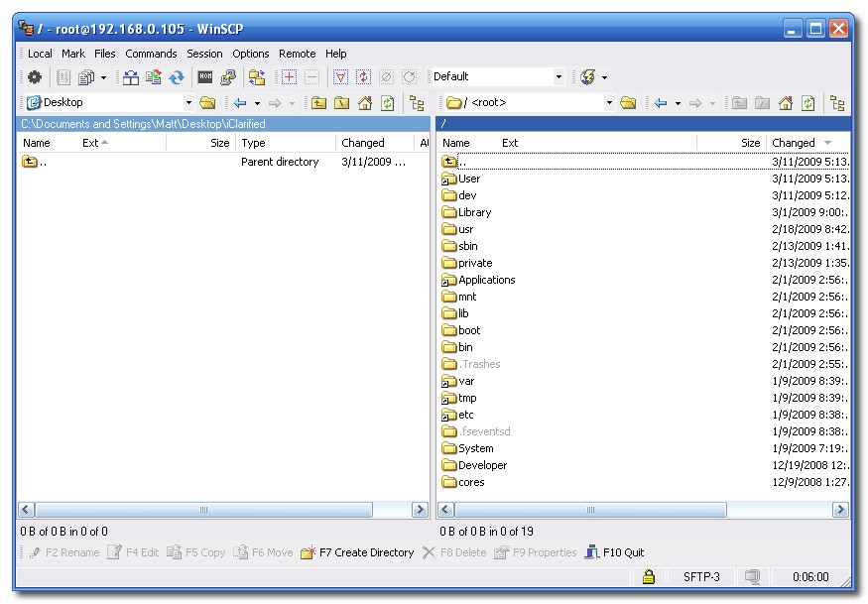
Task: Select the Applications folder in remote panel
Action: pyautogui.click(x=486, y=280)
